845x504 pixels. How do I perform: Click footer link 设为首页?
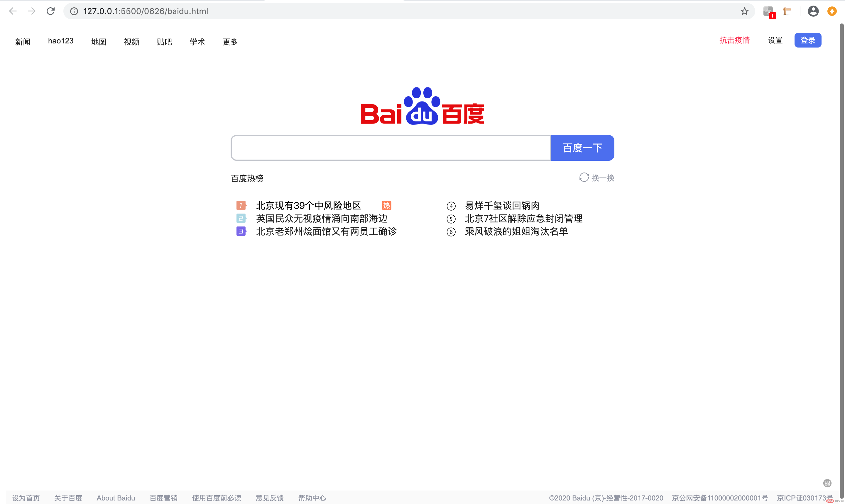click(26, 498)
